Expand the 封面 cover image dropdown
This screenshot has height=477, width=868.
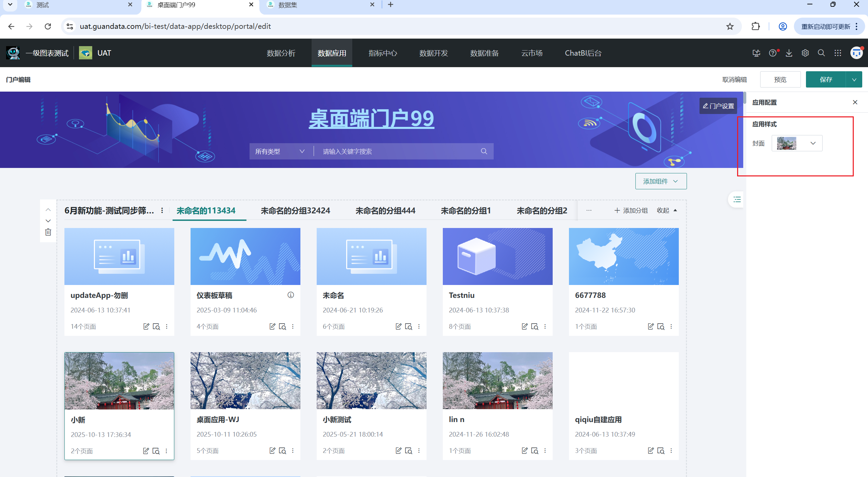[x=812, y=143]
